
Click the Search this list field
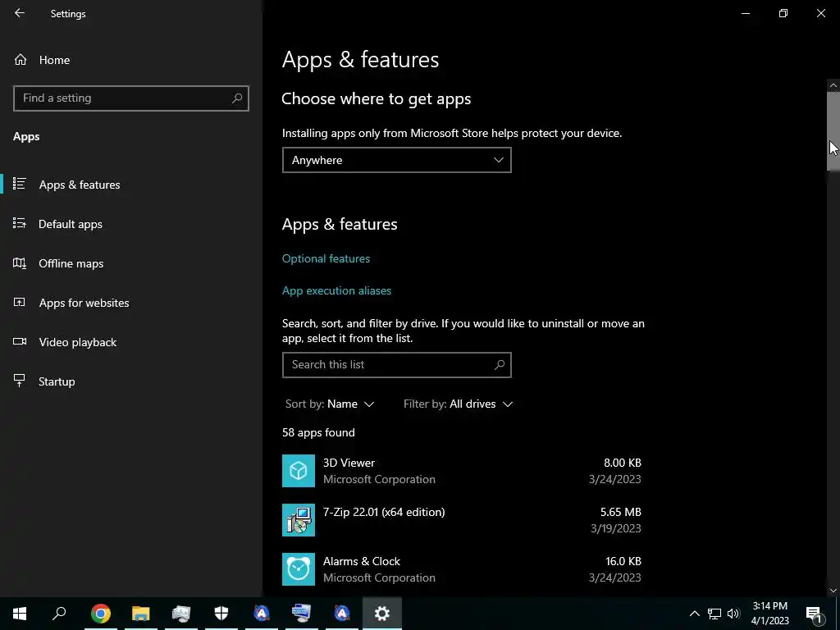pos(396,365)
